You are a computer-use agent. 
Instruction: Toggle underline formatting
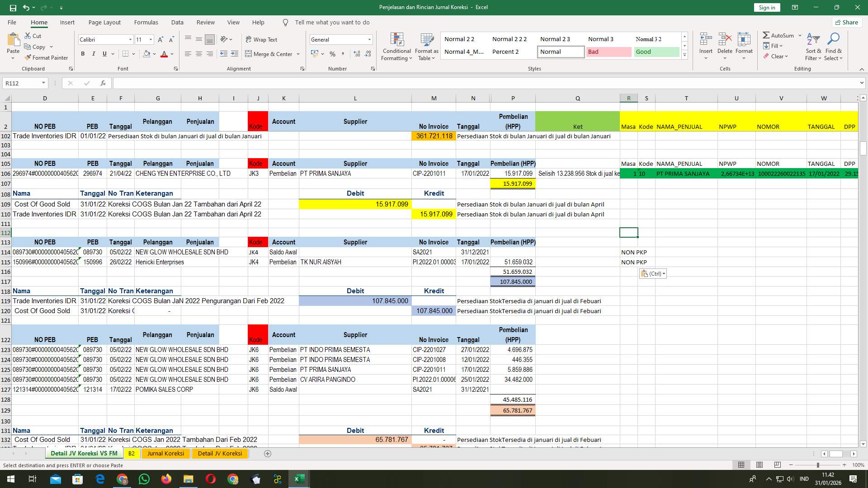click(104, 54)
